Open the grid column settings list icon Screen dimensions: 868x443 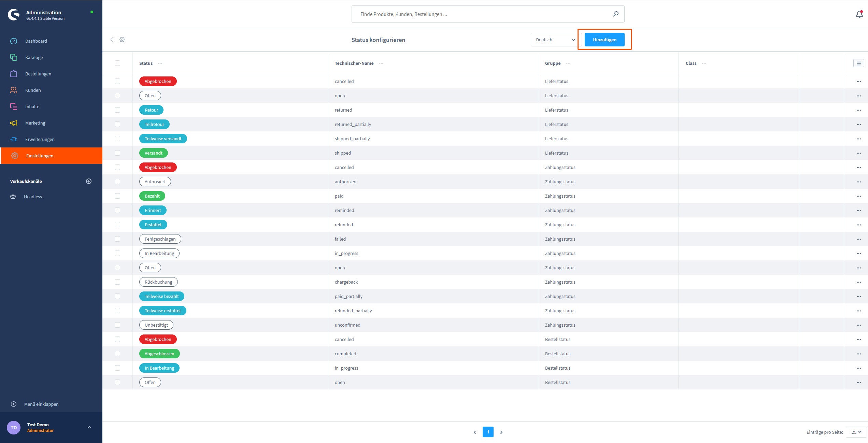(859, 63)
